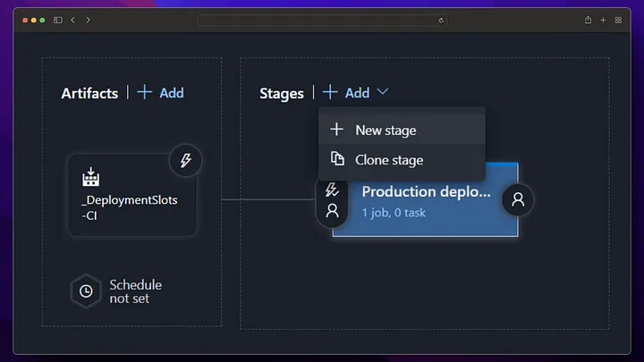Expand the Stages Add dropdown chevron
The image size is (644, 362).
tap(383, 92)
